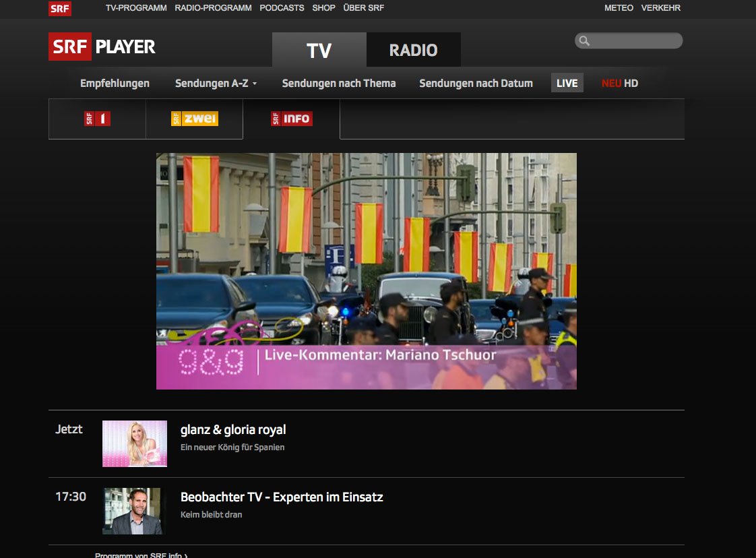
Task: Open 'Programm von SRF info' link
Action: click(141, 555)
